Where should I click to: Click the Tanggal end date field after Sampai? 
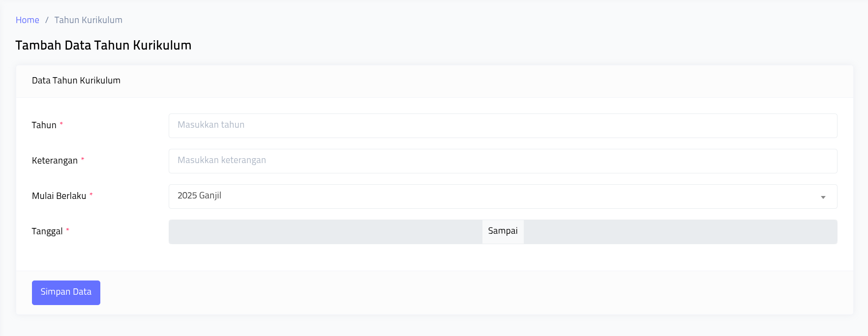[x=680, y=232]
